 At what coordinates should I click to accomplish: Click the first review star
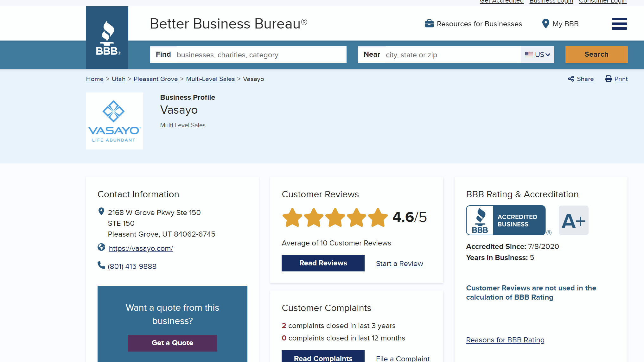292,218
